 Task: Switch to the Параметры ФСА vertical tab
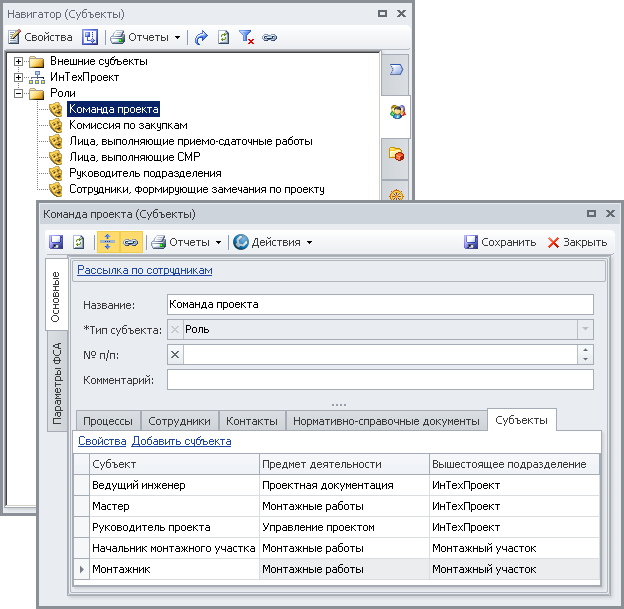[57, 383]
